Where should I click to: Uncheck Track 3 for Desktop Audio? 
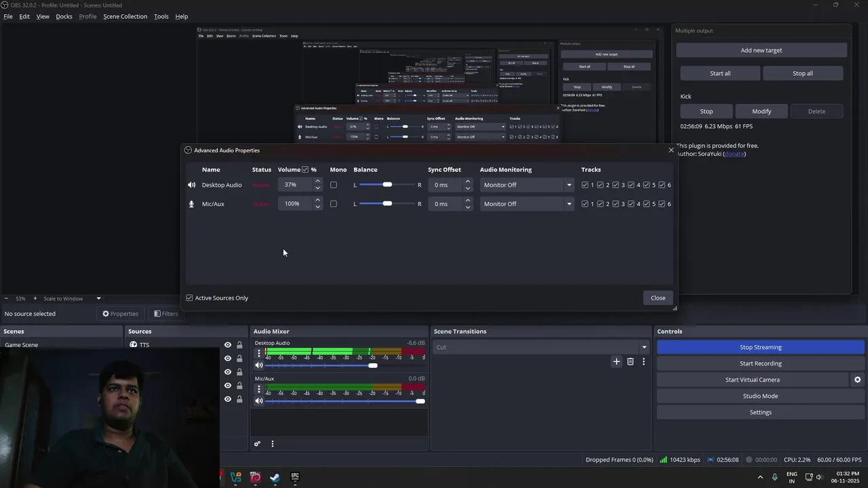[616, 185]
